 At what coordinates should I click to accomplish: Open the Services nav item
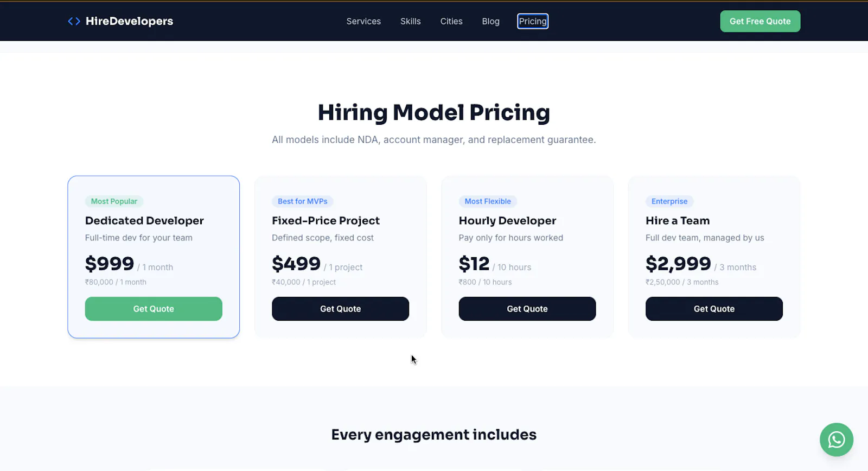[x=363, y=21]
